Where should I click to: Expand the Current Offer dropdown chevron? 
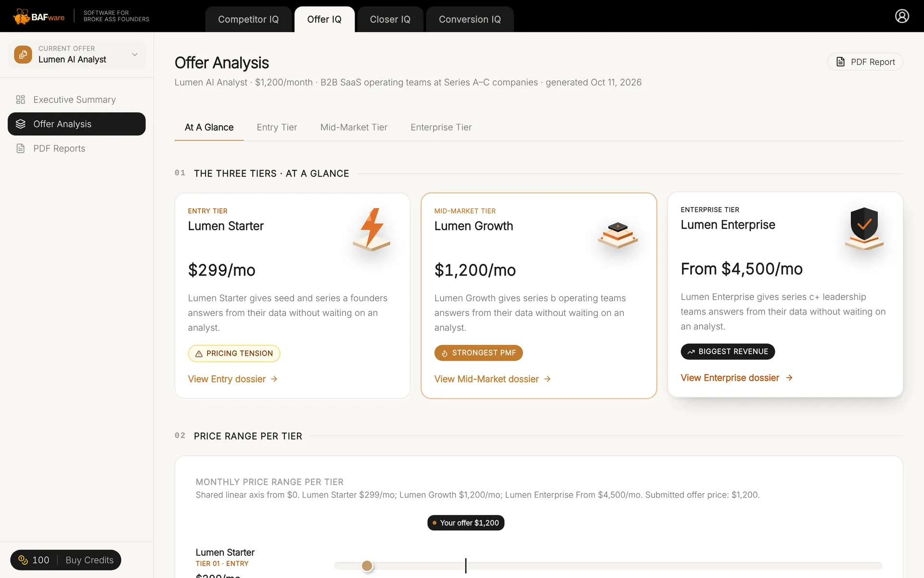click(135, 54)
